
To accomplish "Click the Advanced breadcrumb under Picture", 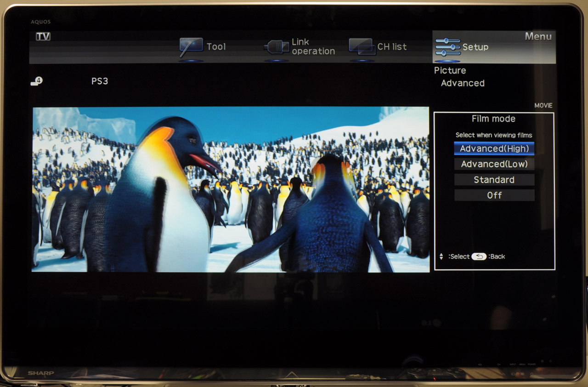I will (463, 83).
